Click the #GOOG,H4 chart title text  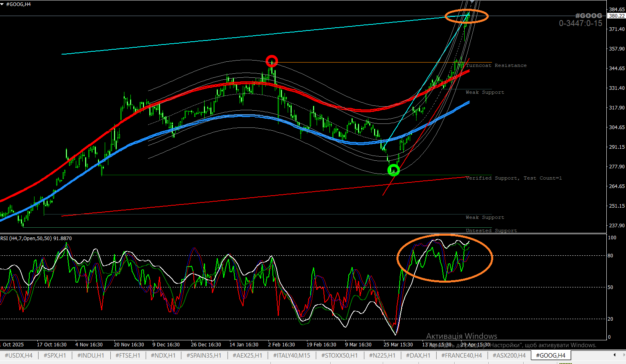click(18, 4)
